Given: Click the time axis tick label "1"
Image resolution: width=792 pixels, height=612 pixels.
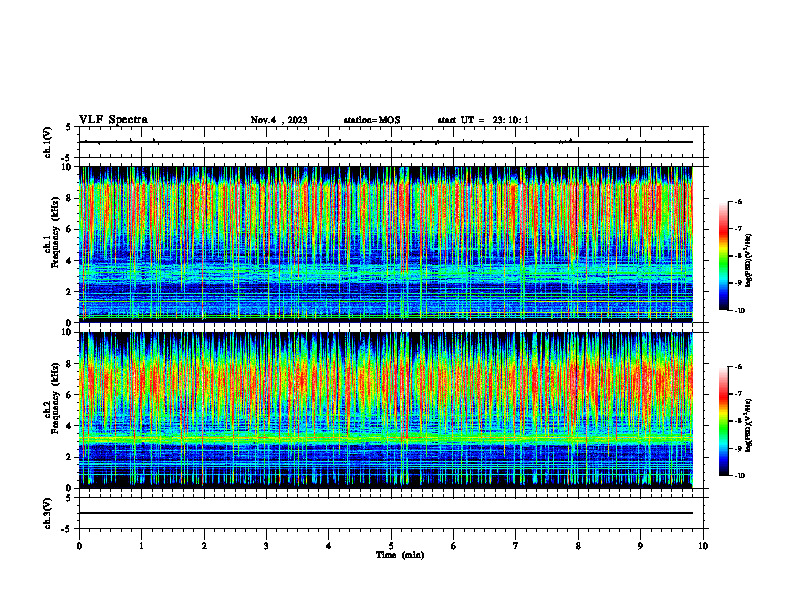Looking at the screenshot, I should [141, 546].
